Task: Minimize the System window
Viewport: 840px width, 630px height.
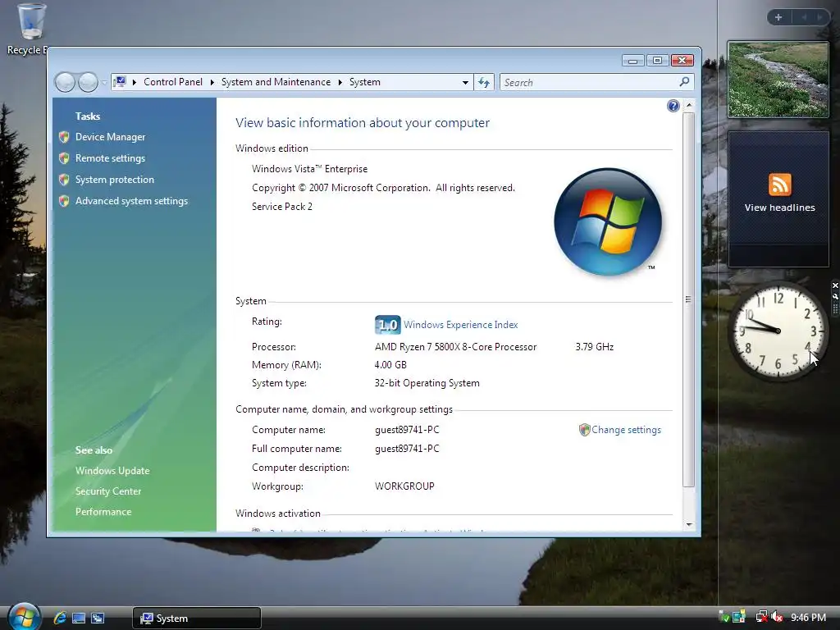Action: click(x=632, y=61)
